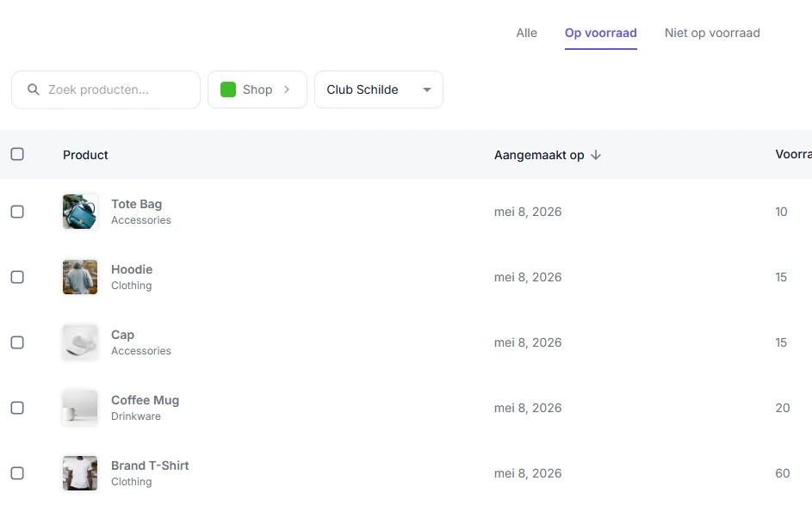Open the Brand T-Shirt product thumbnail
Screen dimensions: 812x530
(80, 473)
